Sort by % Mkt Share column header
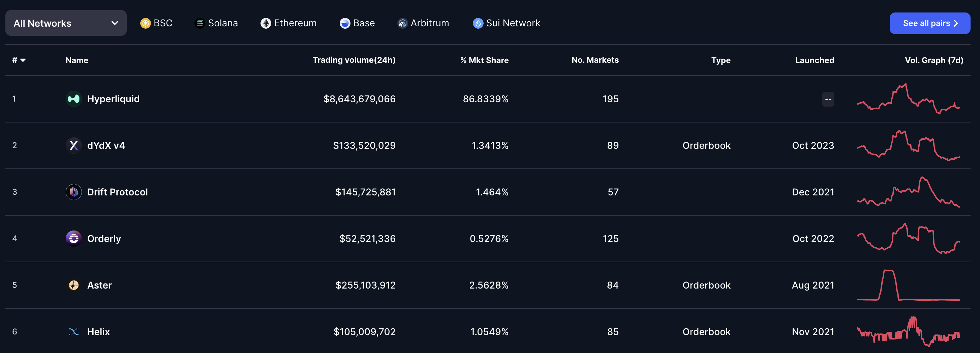 point(484,60)
